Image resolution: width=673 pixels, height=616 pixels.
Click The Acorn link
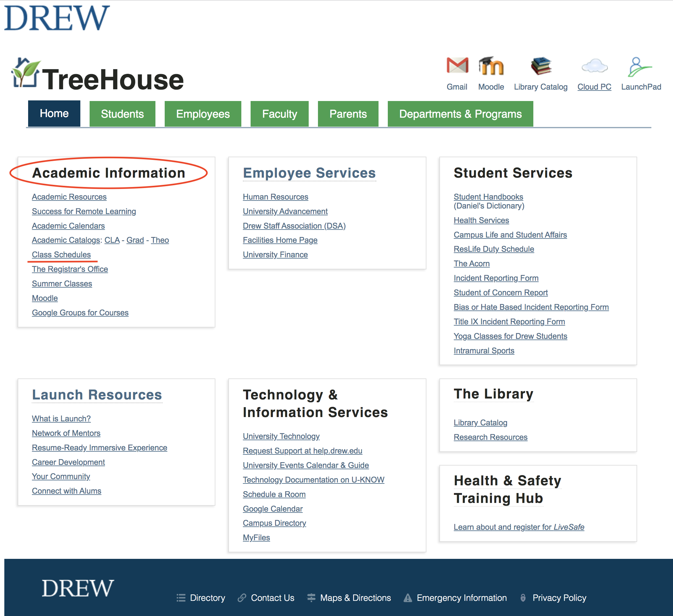click(x=471, y=264)
